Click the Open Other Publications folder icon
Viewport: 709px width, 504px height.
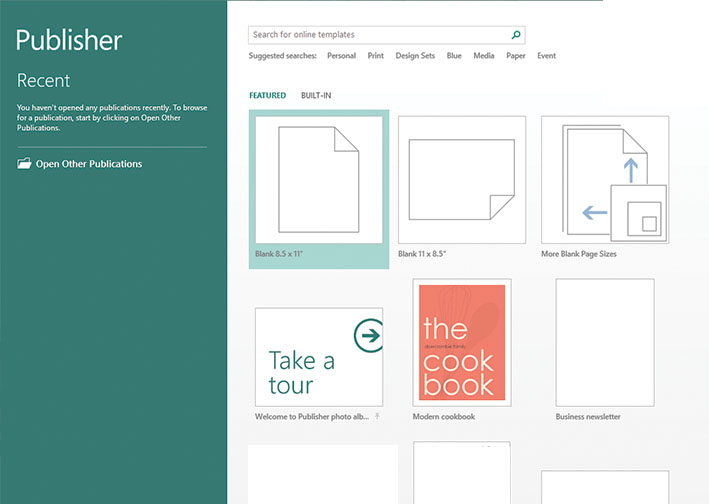click(x=24, y=163)
